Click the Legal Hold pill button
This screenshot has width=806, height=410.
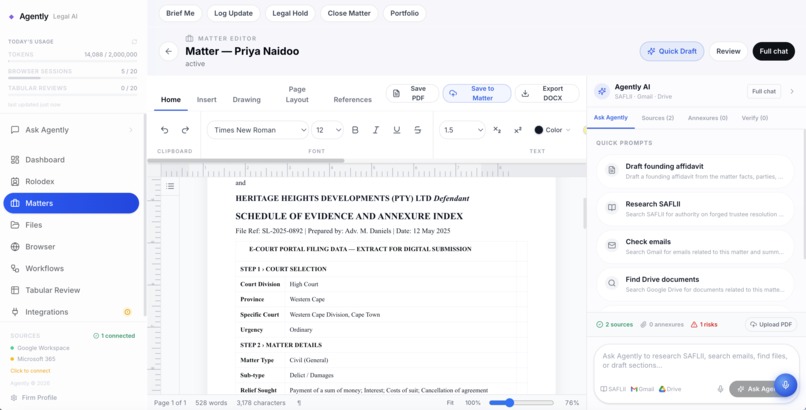click(290, 13)
